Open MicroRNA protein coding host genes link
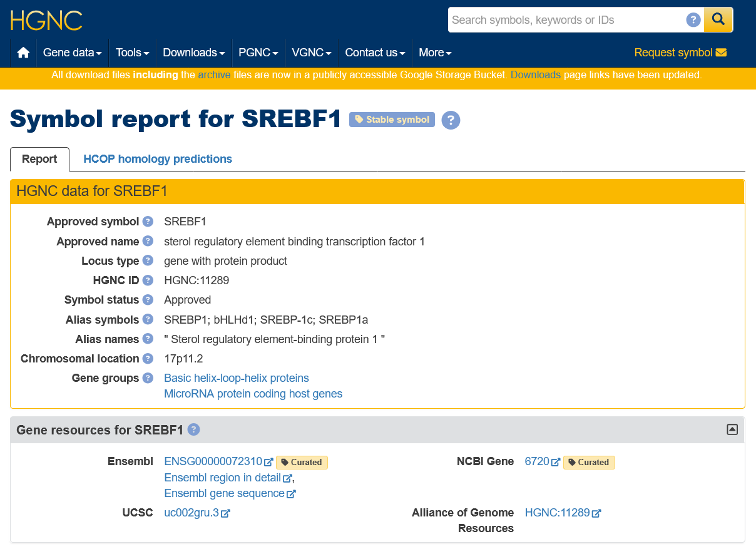Viewport: 756px width, 549px height. tap(253, 394)
